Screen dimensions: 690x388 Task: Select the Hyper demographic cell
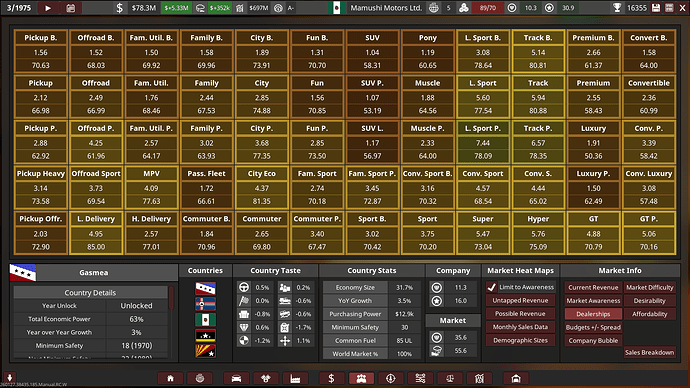coord(538,233)
